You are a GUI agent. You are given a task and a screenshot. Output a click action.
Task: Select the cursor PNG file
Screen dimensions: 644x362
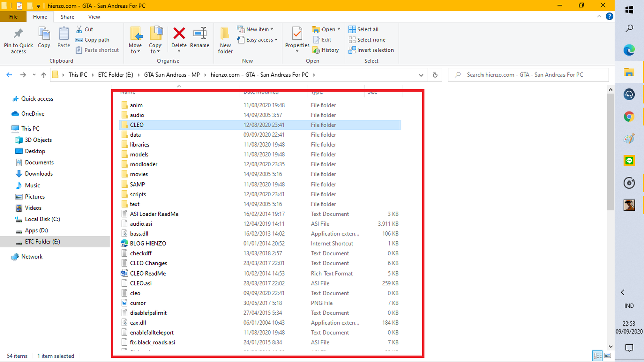pyautogui.click(x=260, y=303)
